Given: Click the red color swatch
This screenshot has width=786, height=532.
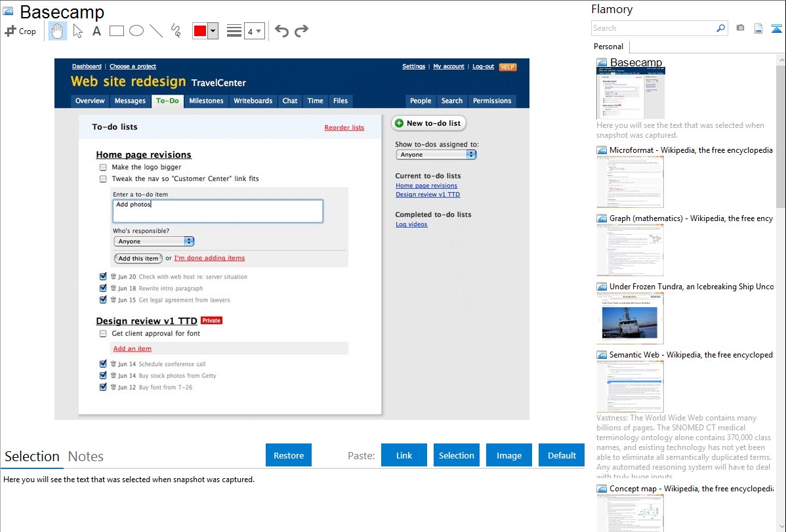Looking at the screenshot, I should [x=200, y=31].
